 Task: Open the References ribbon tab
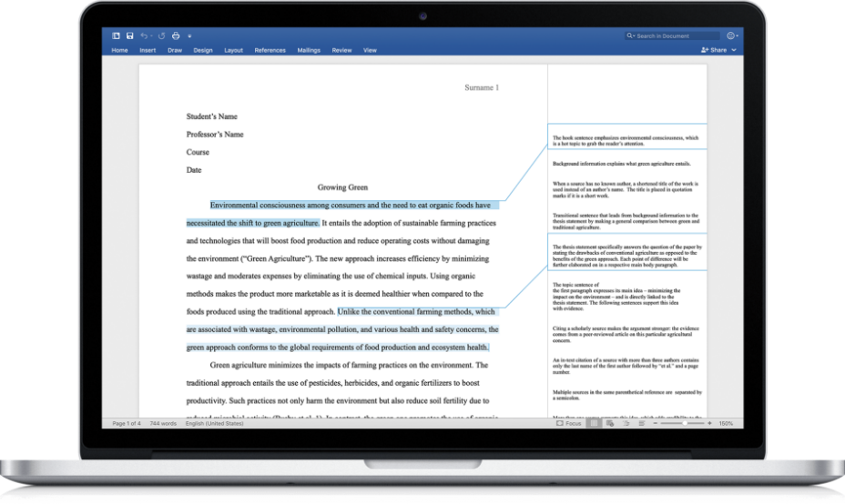pyautogui.click(x=270, y=50)
